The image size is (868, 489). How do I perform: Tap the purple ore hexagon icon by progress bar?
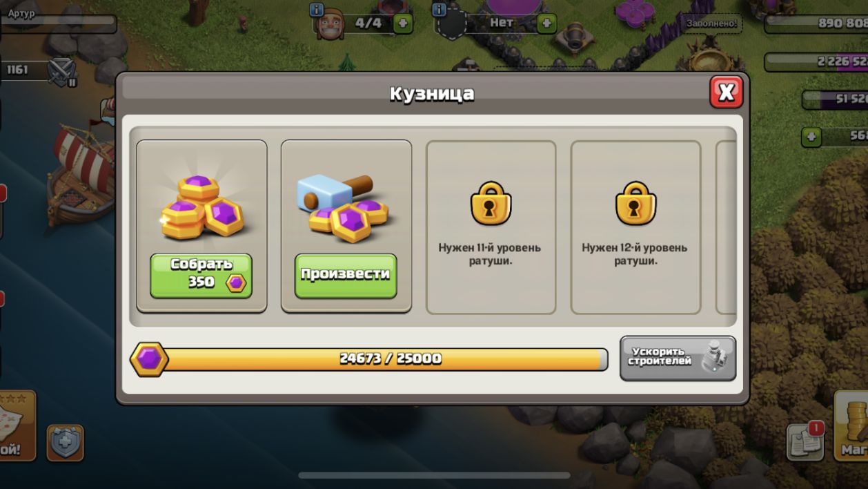149,359
